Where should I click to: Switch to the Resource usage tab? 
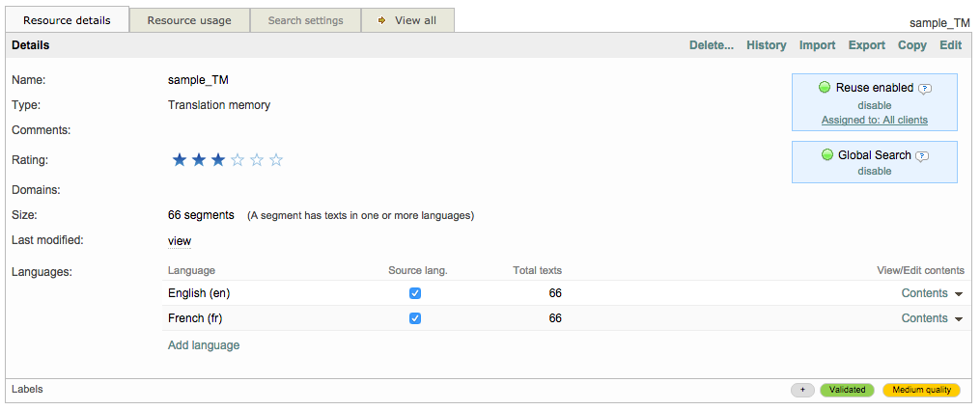[x=189, y=20]
